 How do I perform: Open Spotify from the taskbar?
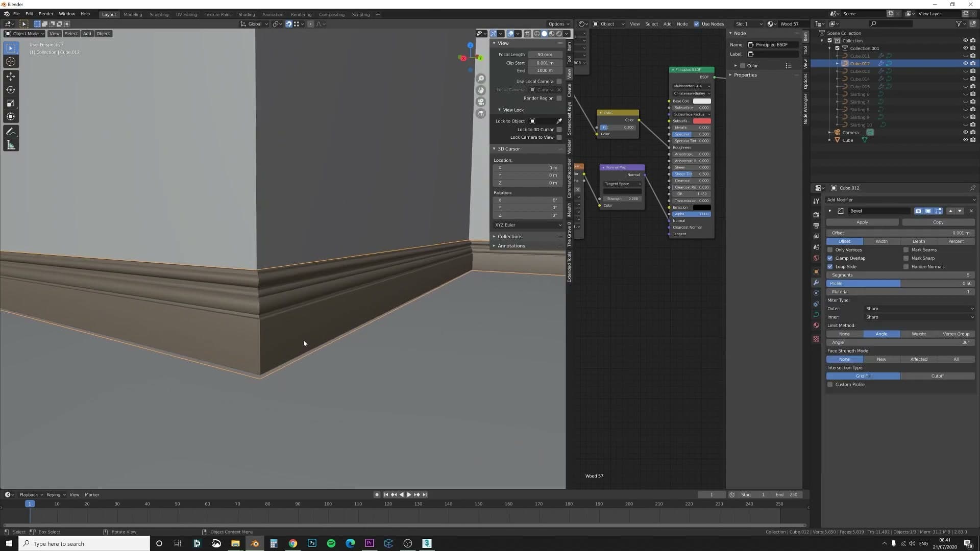331,543
